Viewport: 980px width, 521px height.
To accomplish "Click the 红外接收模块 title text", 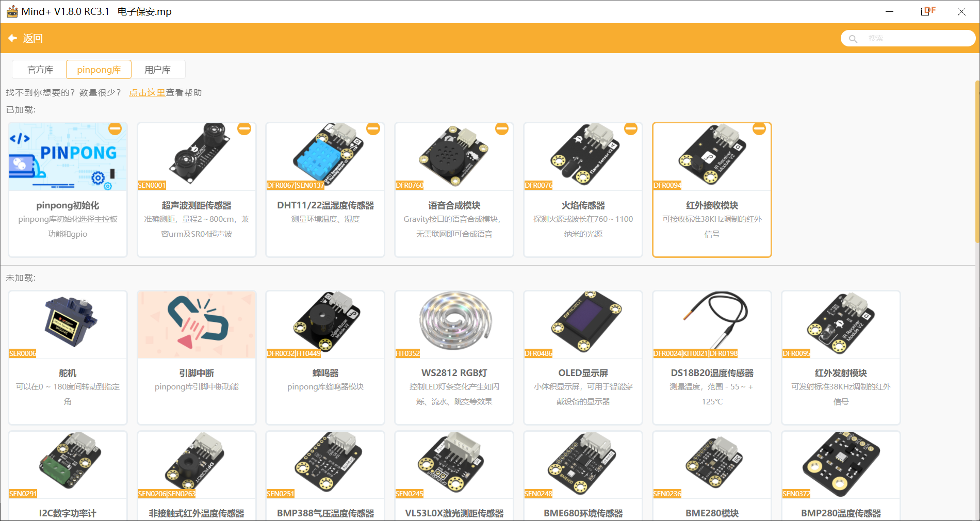I will click(x=712, y=205).
